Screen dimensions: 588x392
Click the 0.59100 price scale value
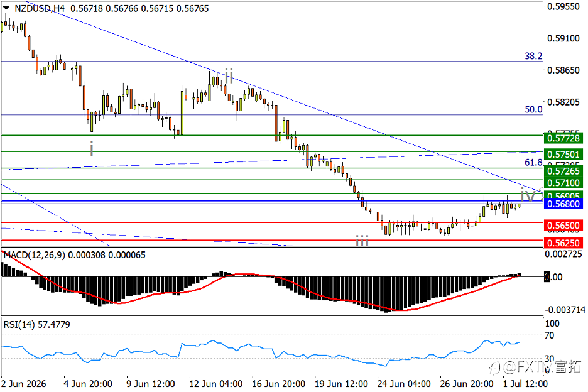(x=563, y=38)
